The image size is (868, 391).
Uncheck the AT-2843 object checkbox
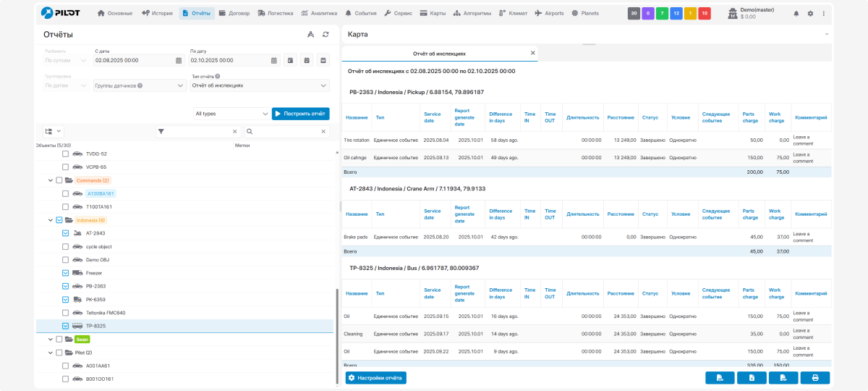coord(66,233)
